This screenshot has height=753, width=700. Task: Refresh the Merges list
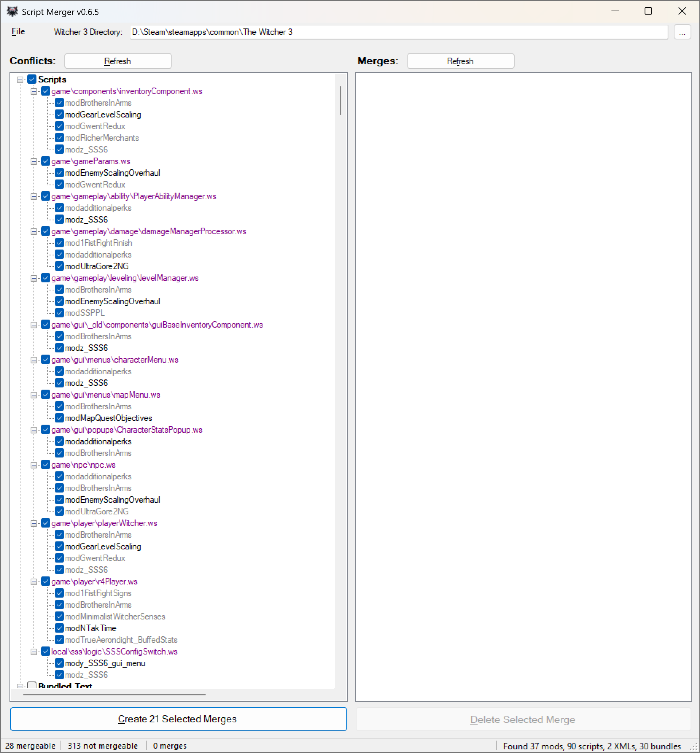460,61
